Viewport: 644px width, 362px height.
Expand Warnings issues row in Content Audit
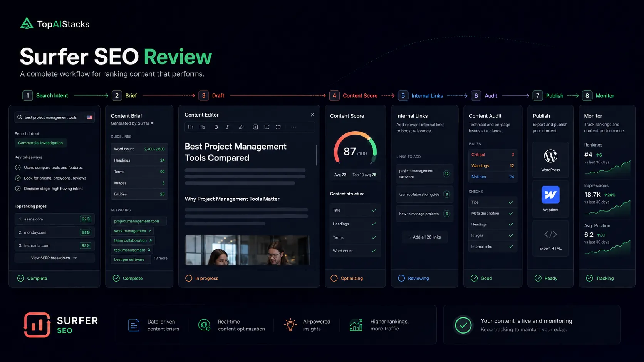pos(493,166)
